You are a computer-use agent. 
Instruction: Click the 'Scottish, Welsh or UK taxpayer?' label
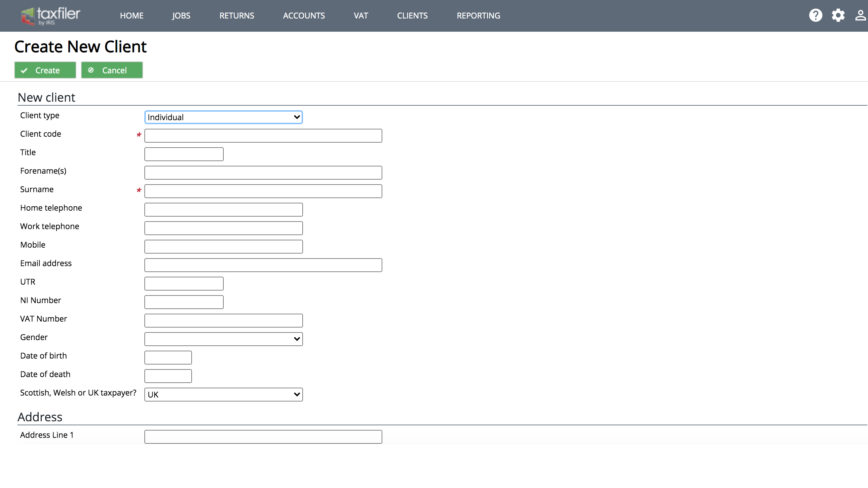[x=78, y=393]
